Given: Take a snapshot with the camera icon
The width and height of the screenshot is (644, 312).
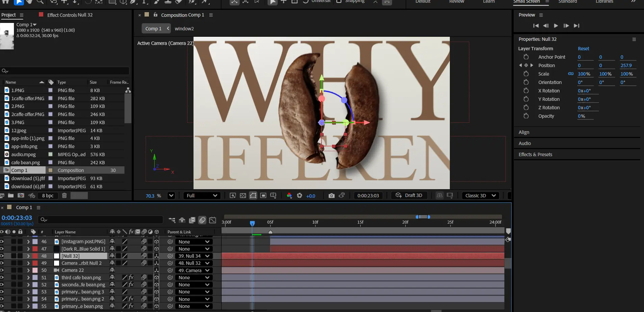Looking at the screenshot, I should click(x=331, y=196).
